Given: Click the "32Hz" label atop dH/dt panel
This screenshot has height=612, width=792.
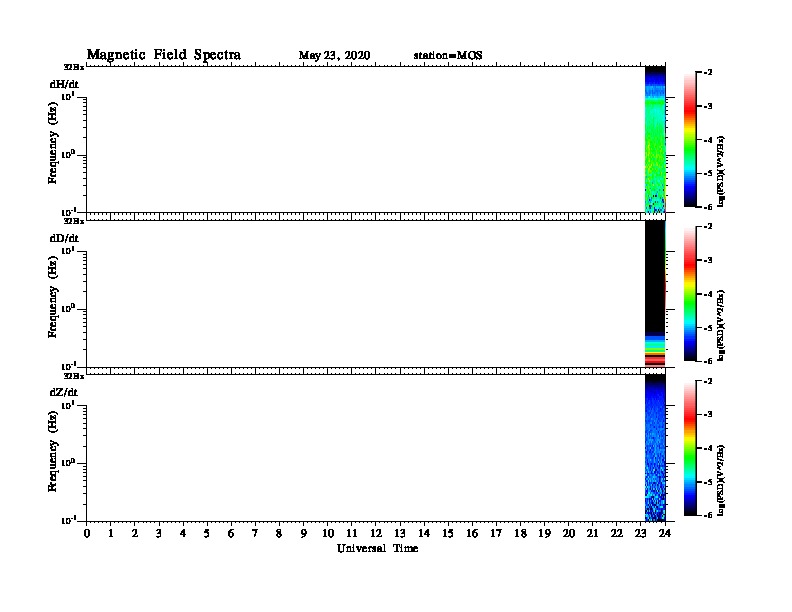Looking at the screenshot, I should click(x=74, y=67).
